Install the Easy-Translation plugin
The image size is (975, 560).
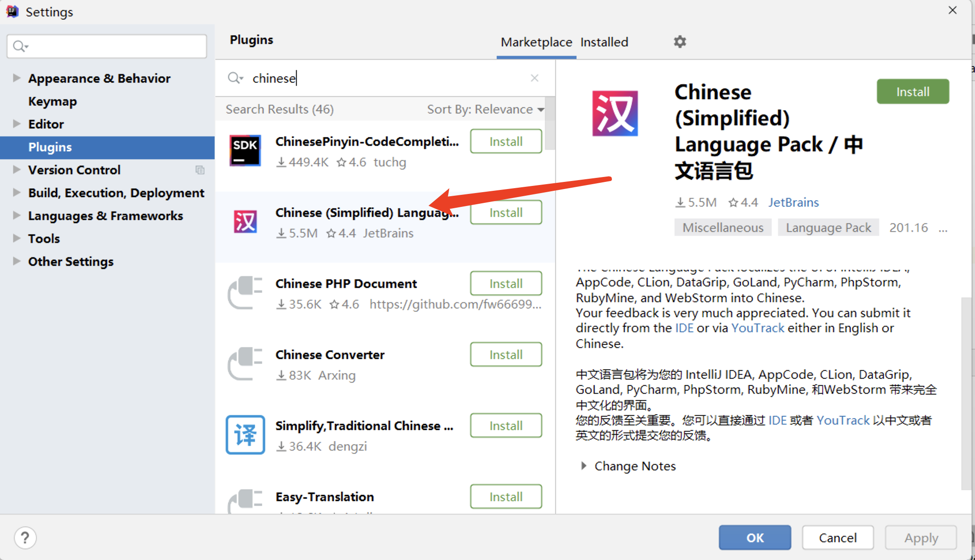pos(506,496)
